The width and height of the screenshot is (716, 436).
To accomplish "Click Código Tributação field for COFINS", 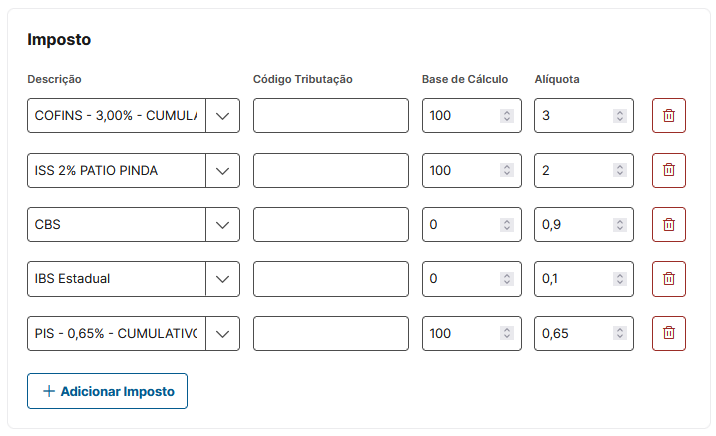I will coord(330,116).
